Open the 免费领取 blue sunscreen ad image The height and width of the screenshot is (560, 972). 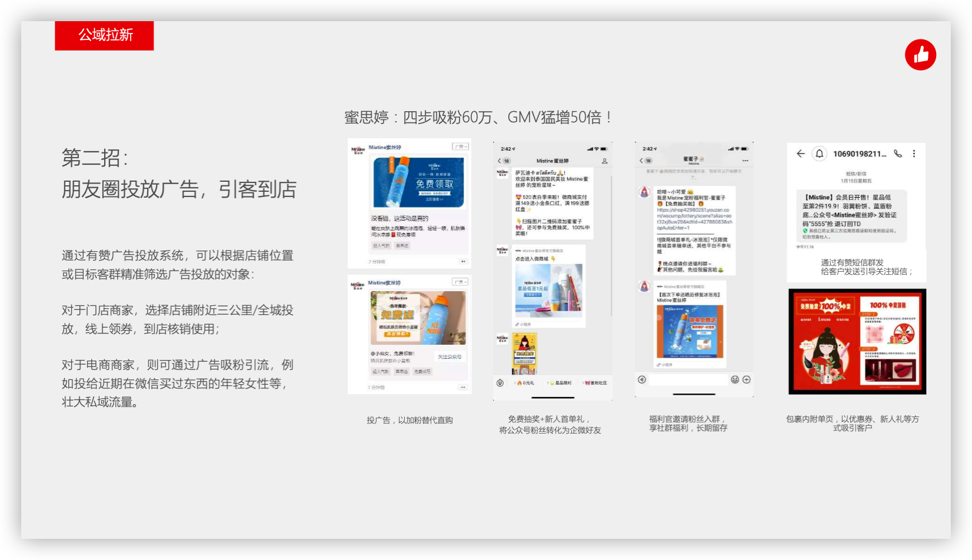[x=418, y=182]
